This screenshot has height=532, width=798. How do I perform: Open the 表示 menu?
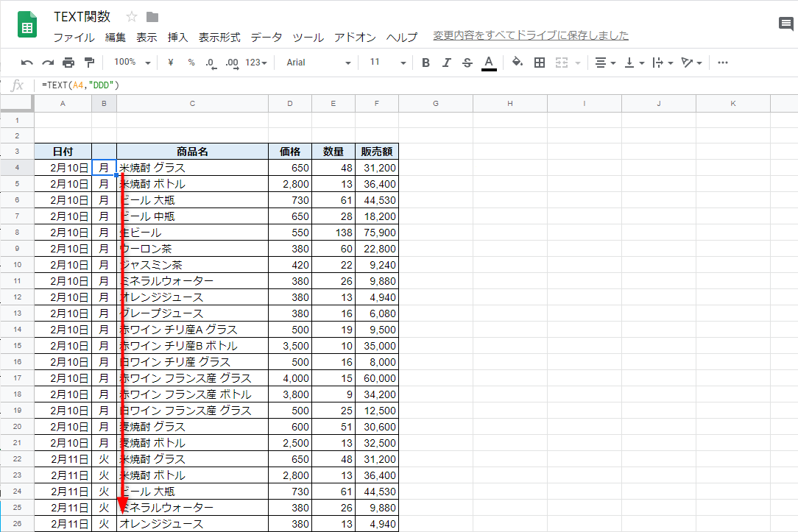point(146,38)
